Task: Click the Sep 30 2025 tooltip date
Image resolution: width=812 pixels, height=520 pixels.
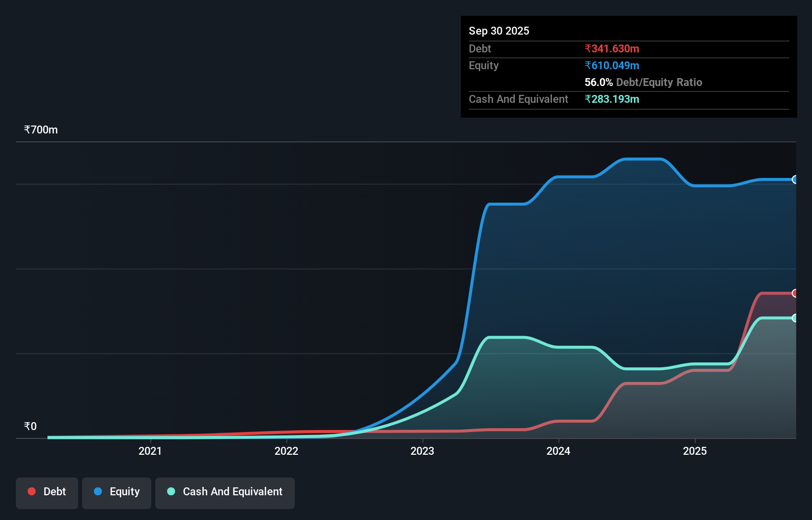Action: pyautogui.click(x=499, y=31)
